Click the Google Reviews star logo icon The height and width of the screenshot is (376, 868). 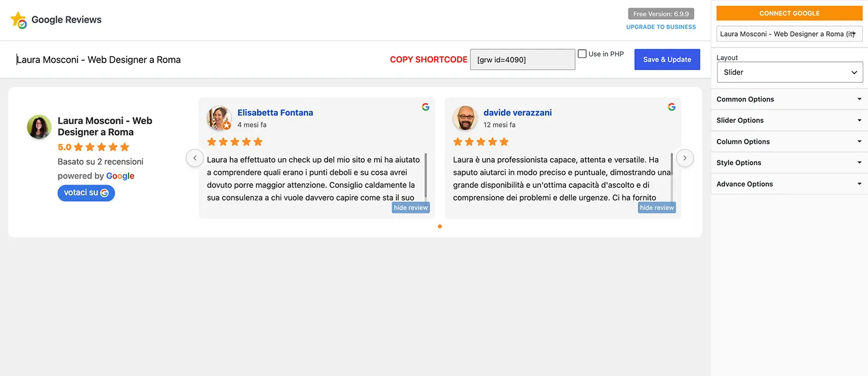[19, 20]
